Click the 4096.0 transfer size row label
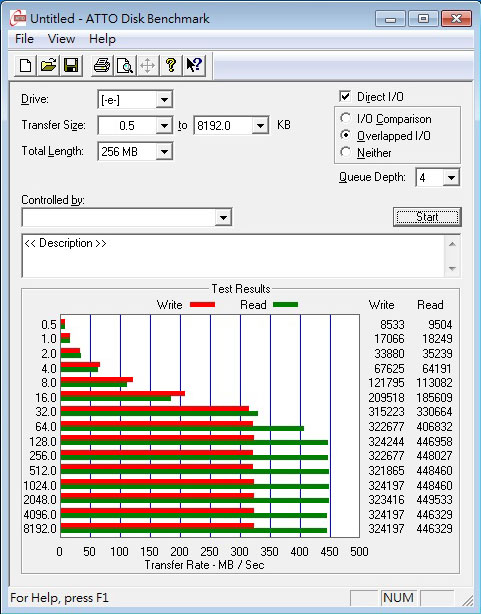Viewport: 481px width, 614px height. tap(40, 514)
